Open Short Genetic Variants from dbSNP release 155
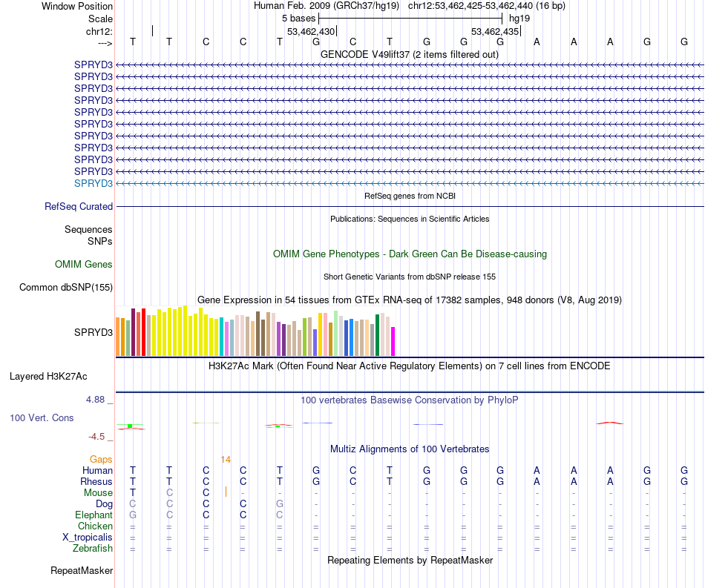Screen dimensions: 705x588 (x=410, y=277)
